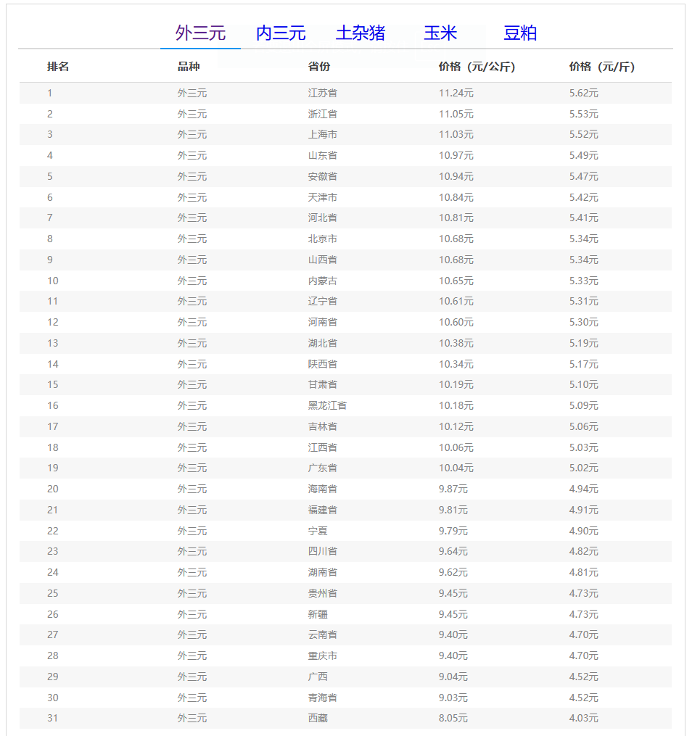The image size is (700, 736).
Task: Click the 11.24元 price cell
Action: click(456, 93)
